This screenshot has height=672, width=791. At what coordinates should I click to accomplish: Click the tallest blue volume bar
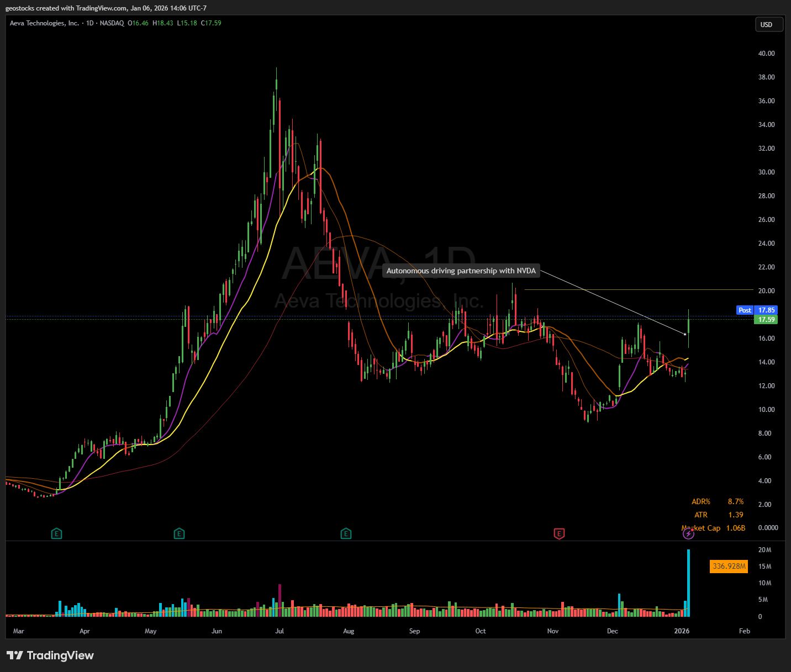tap(688, 583)
